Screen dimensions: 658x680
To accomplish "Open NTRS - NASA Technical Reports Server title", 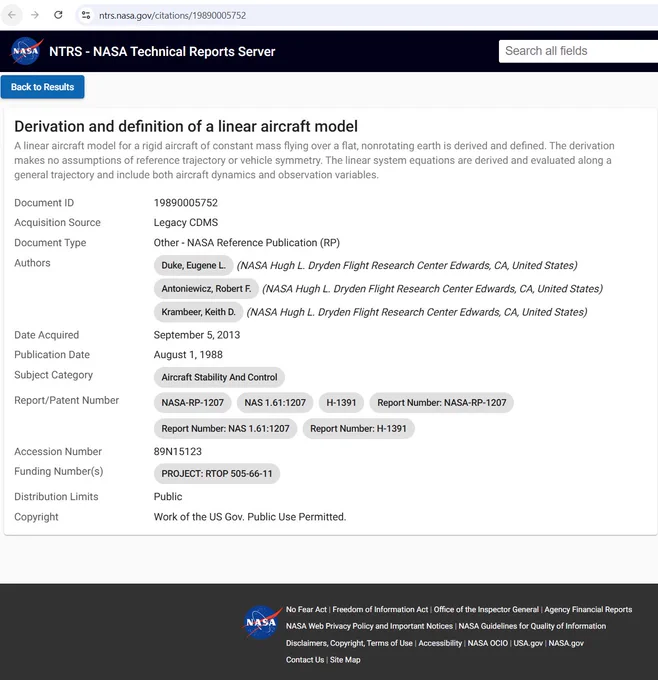I will (162, 52).
